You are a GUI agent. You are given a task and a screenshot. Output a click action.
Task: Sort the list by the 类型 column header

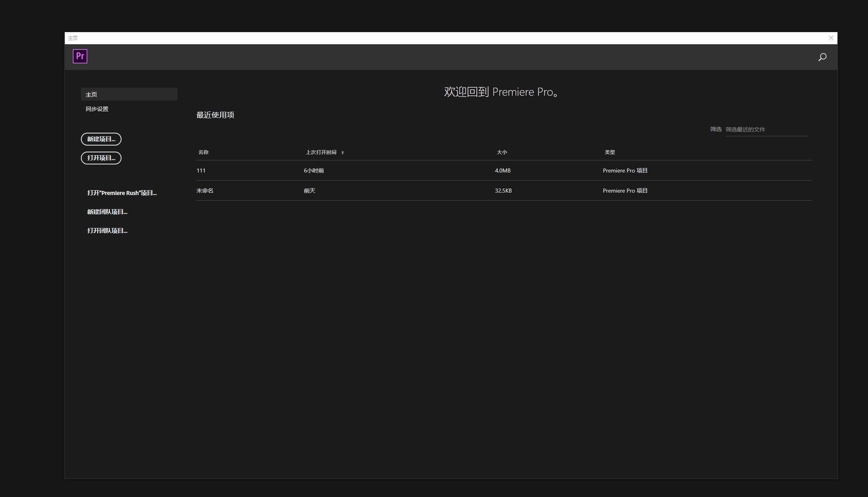(610, 152)
